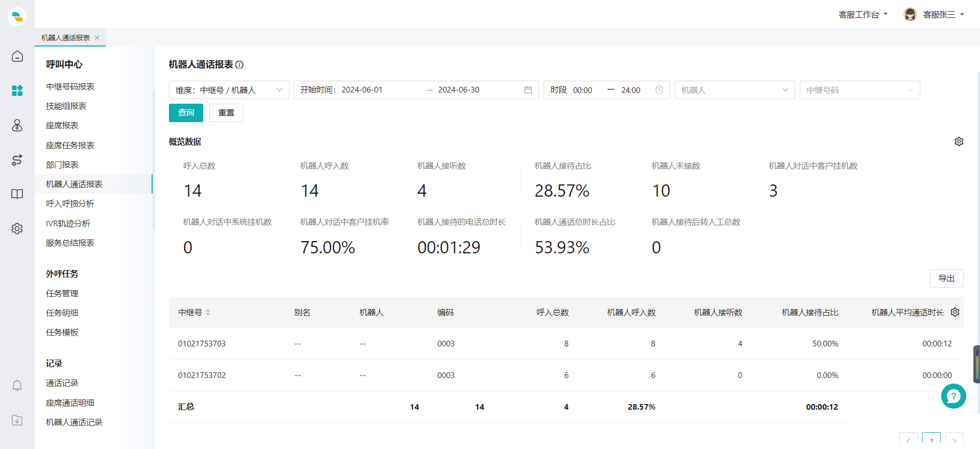The width and height of the screenshot is (980, 449).
Task: Click the 汇总 summary row label
Action: (186, 407)
